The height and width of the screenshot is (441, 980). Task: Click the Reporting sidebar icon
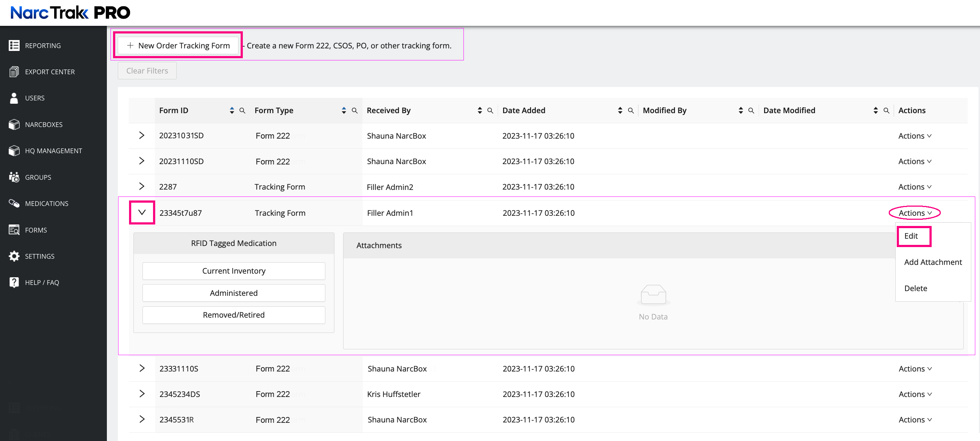[14, 46]
